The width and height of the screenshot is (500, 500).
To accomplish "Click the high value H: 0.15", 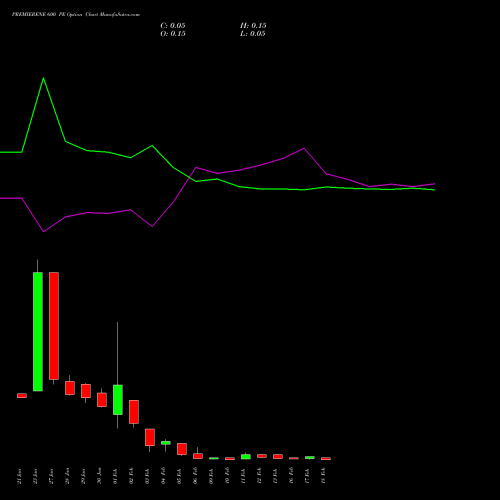I will [253, 26].
